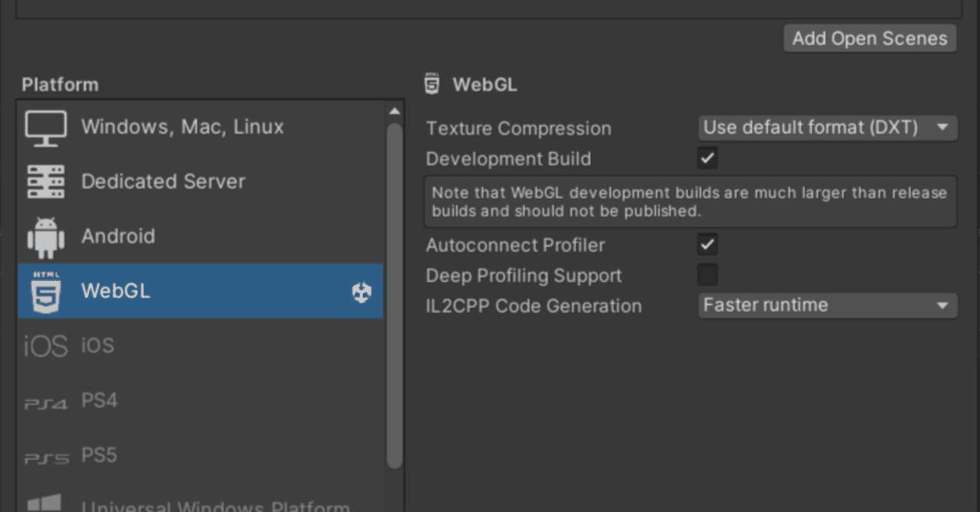Click the WebGL HTML5 platform icon

[x=45, y=291]
